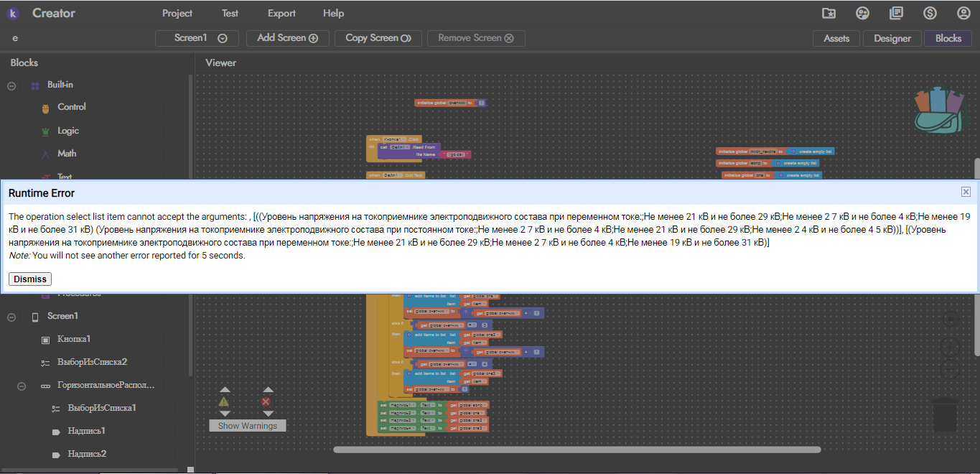Click the Remove Screen button
The image size is (980, 474).
click(x=476, y=38)
